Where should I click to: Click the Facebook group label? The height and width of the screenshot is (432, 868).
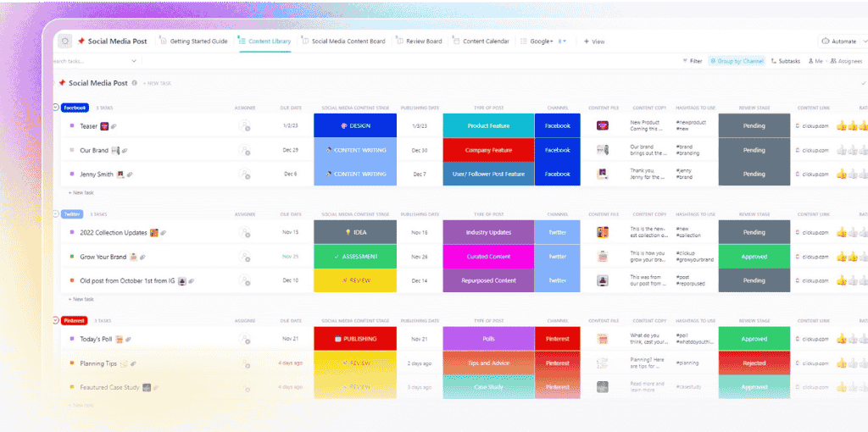click(75, 108)
